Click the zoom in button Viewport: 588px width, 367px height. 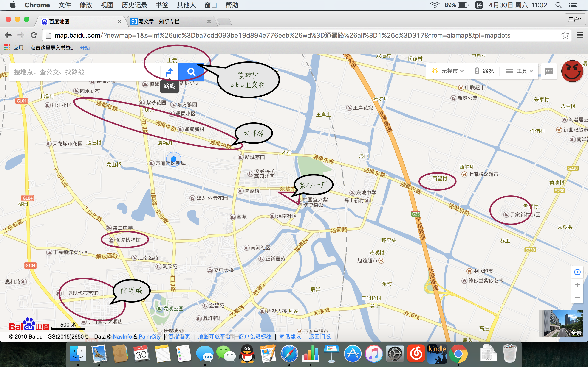point(577,285)
